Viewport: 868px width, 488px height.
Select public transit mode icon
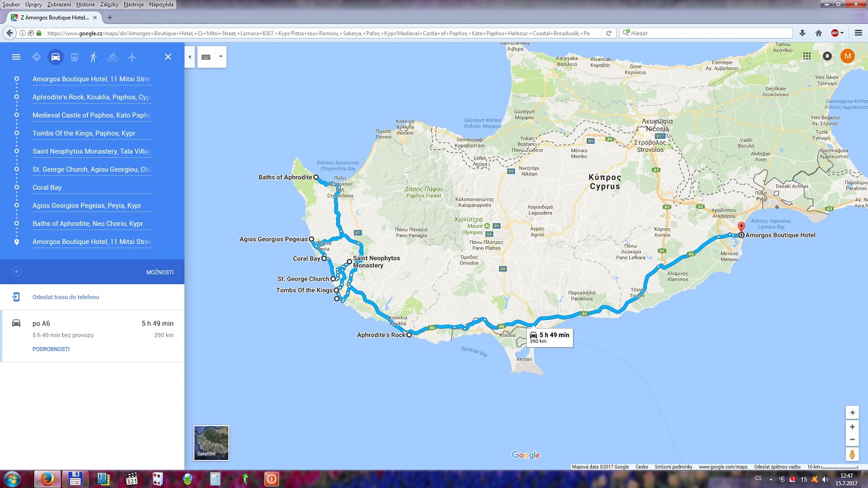[x=74, y=57]
